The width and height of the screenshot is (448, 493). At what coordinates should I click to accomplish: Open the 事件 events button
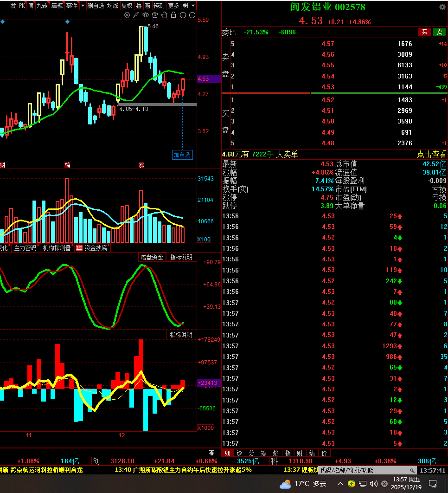point(72,6)
